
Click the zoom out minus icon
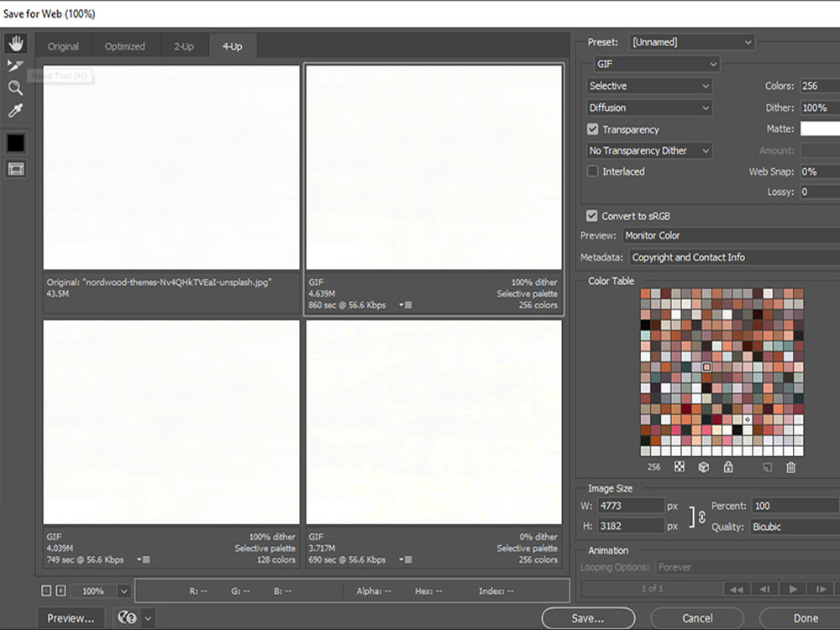(x=46, y=591)
